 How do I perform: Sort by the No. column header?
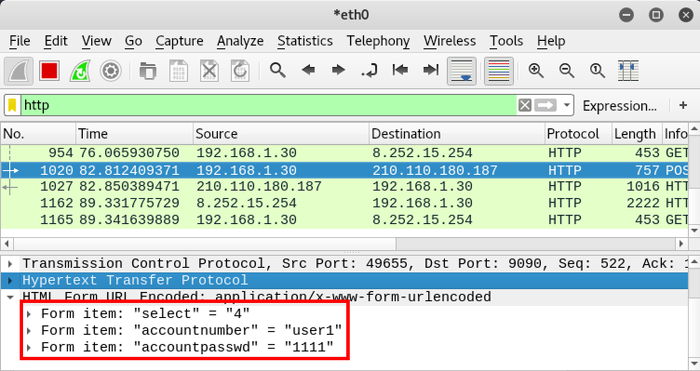[38, 134]
